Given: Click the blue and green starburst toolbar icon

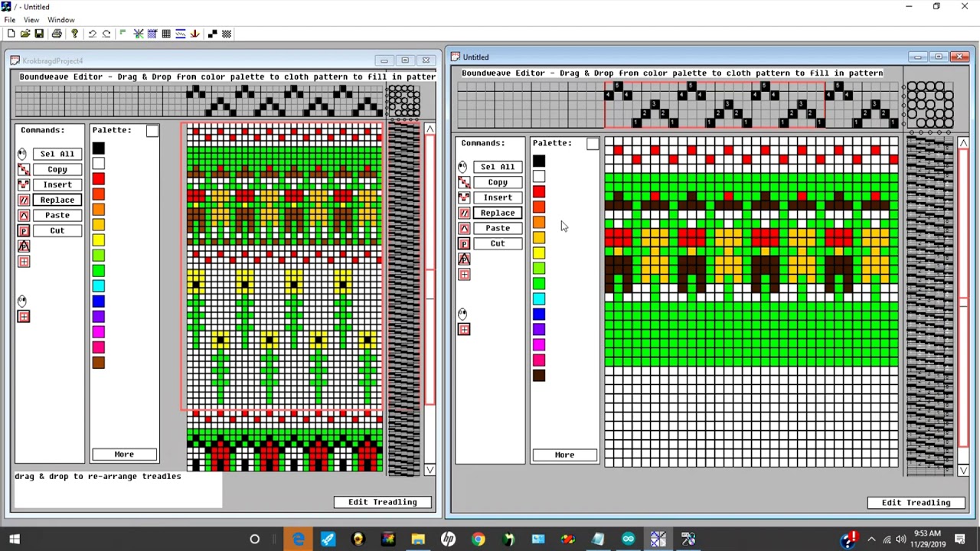Looking at the screenshot, I should click(139, 34).
